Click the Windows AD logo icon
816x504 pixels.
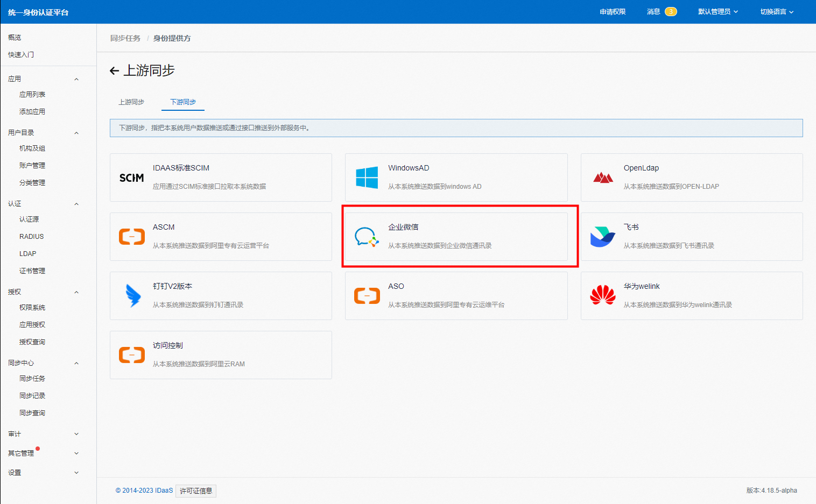point(367,178)
